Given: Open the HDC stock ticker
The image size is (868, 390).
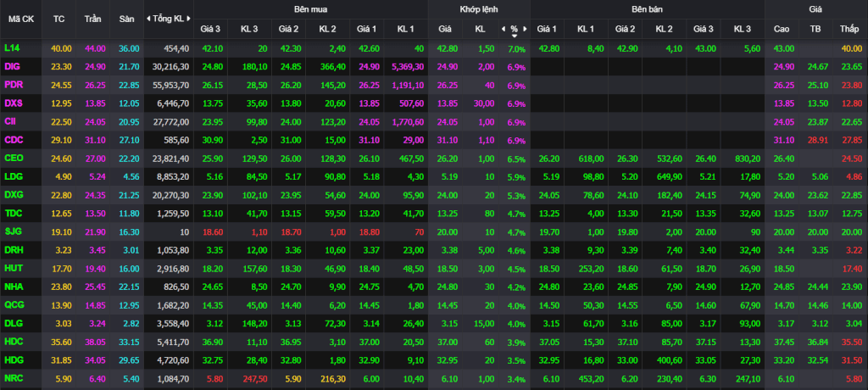Looking at the screenshot, I should point(13,342).
